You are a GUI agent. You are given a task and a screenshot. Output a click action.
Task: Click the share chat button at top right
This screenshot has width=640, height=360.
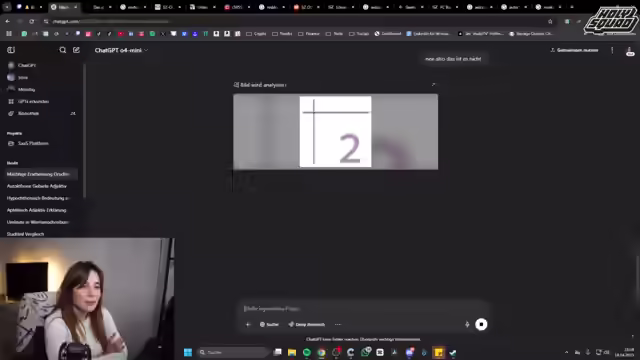(x=574, y=50)
